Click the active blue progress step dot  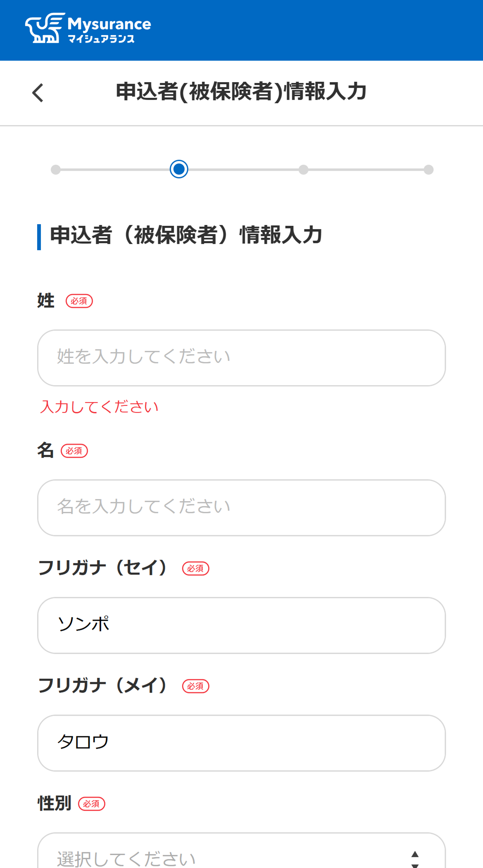(x=178, y=170)
